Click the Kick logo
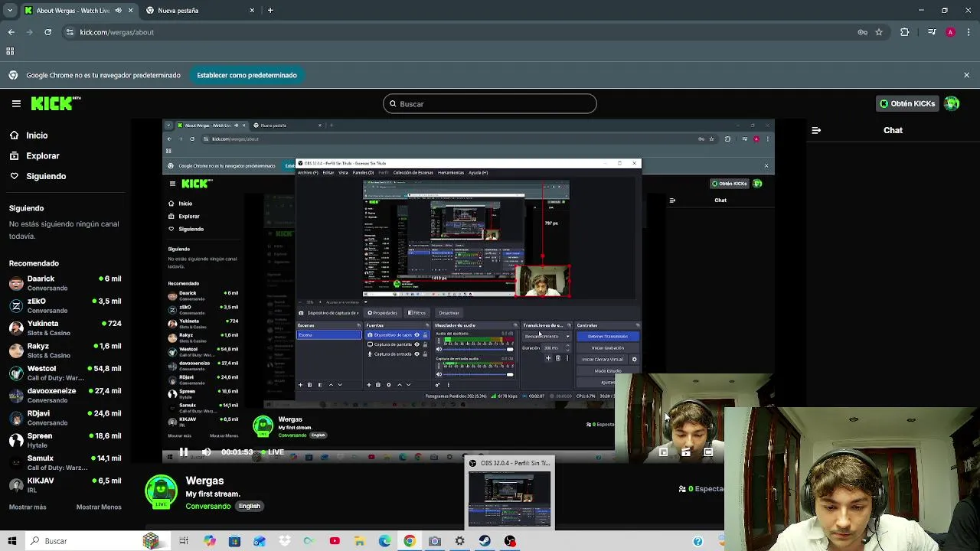The height and width of the screenshot is (551, 980). (x=56, y=103)
